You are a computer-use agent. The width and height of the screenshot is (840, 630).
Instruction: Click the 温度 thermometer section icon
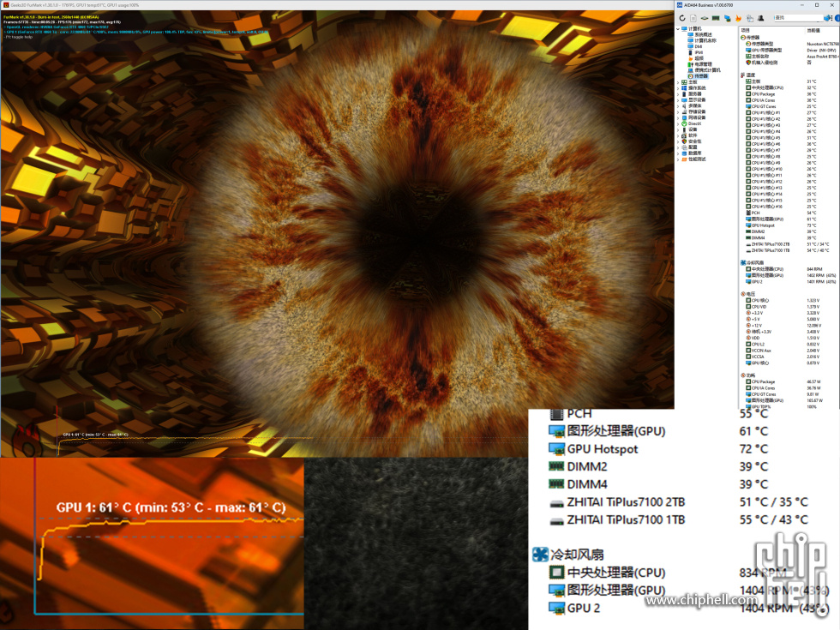click(743, 75)
